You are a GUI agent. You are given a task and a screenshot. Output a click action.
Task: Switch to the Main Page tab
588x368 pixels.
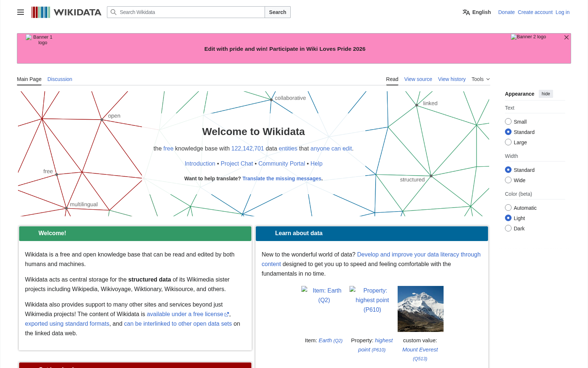29,79
